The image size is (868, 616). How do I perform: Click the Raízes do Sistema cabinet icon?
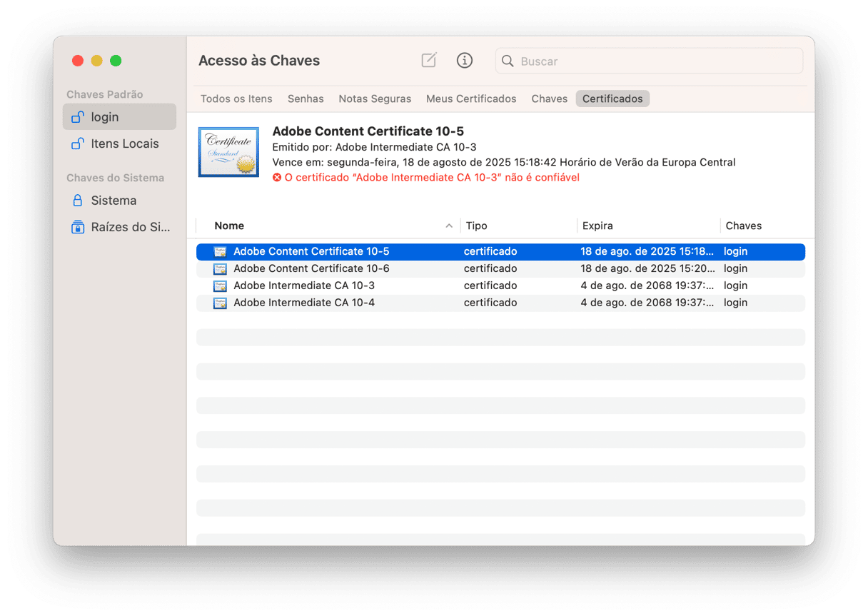[78, 227]
